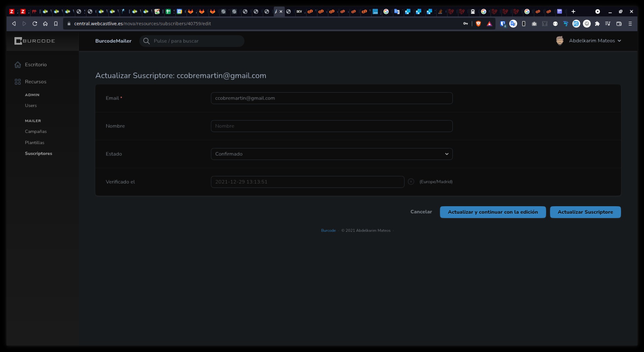The width and height of the screenshot is (644, 352).
Task: Click the Escritorio home icon
Action: 18,65
